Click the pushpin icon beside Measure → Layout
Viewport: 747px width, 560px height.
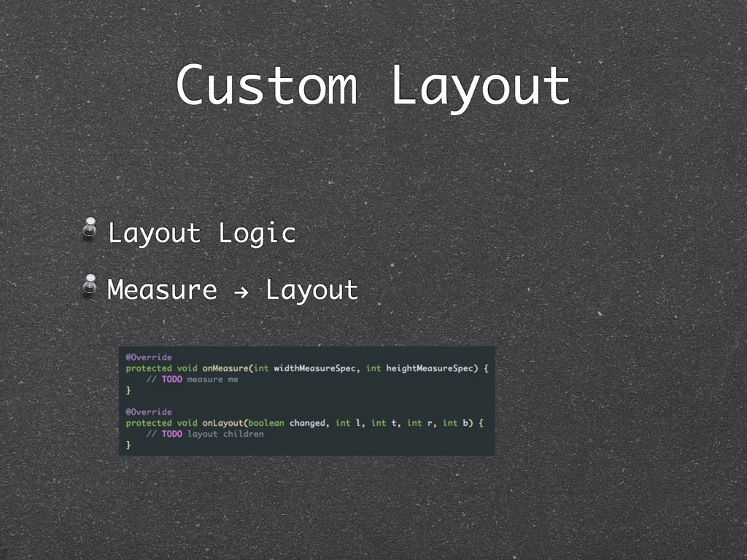[x=90, y=285]
